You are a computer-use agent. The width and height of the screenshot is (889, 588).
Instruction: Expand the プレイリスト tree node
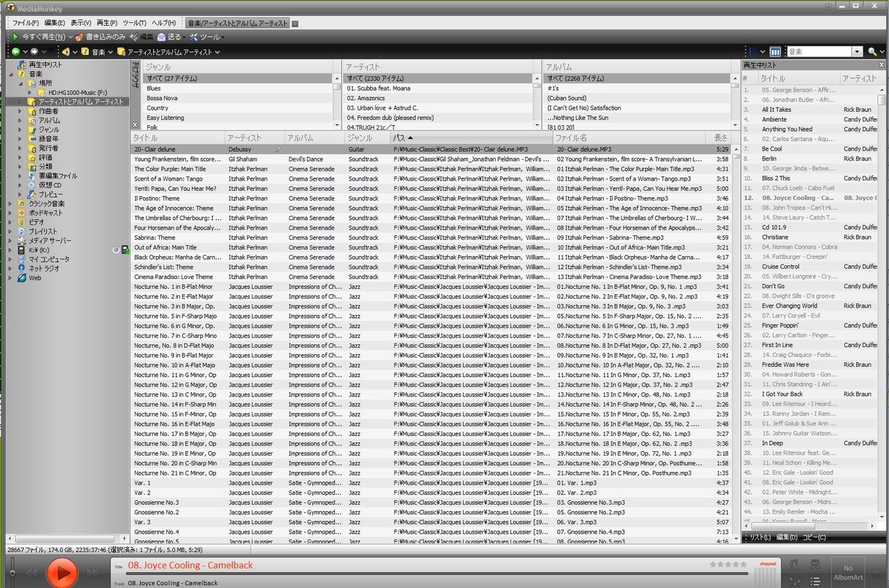[x=10, y=231]
